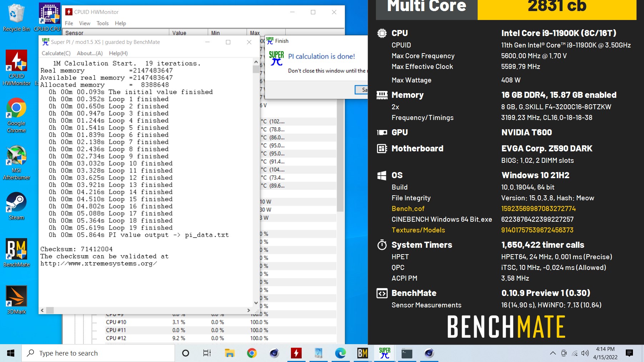The width and height of the screenshot is (644, 362).
Task: Open the Steam desktop shortcut
Action: tap(16, 206)
